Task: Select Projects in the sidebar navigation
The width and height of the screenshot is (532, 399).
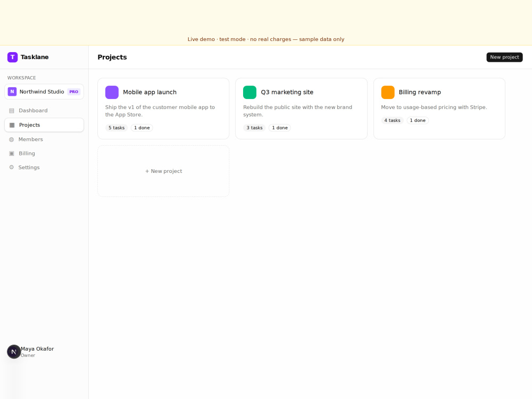Action: [x=44, y=125]
